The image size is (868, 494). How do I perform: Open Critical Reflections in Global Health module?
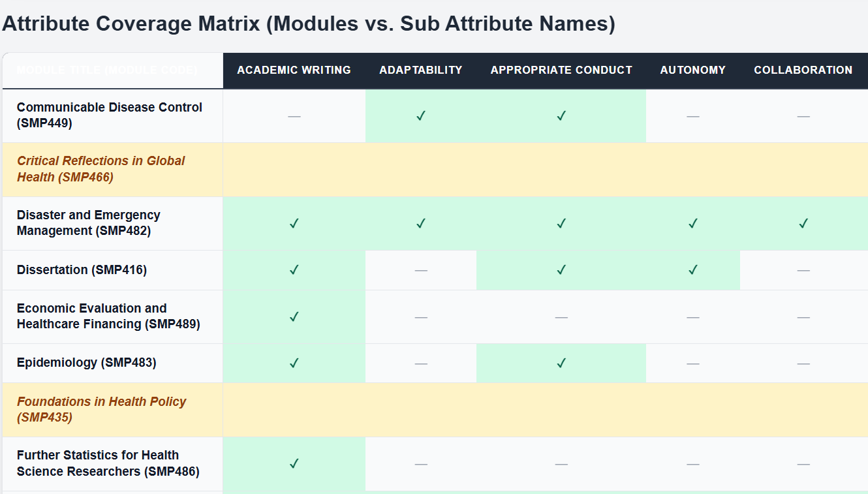101,169
